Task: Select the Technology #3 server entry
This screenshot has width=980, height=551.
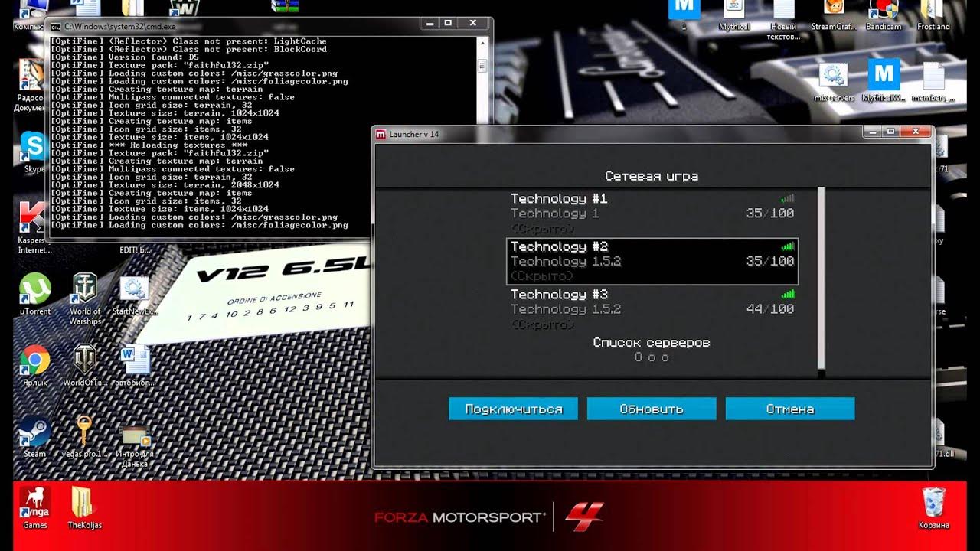Action: (x=652, y=309)
